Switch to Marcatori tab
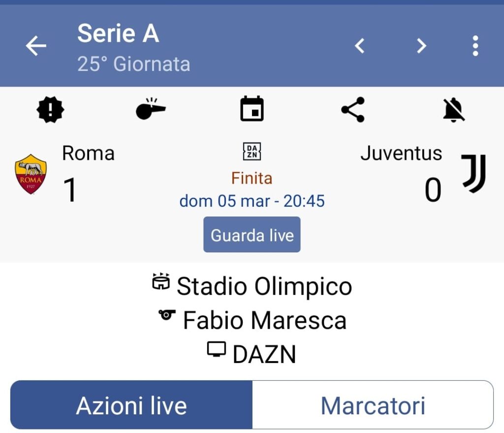The width and height of the screenshot is (504, 433). tap(373, 405)
